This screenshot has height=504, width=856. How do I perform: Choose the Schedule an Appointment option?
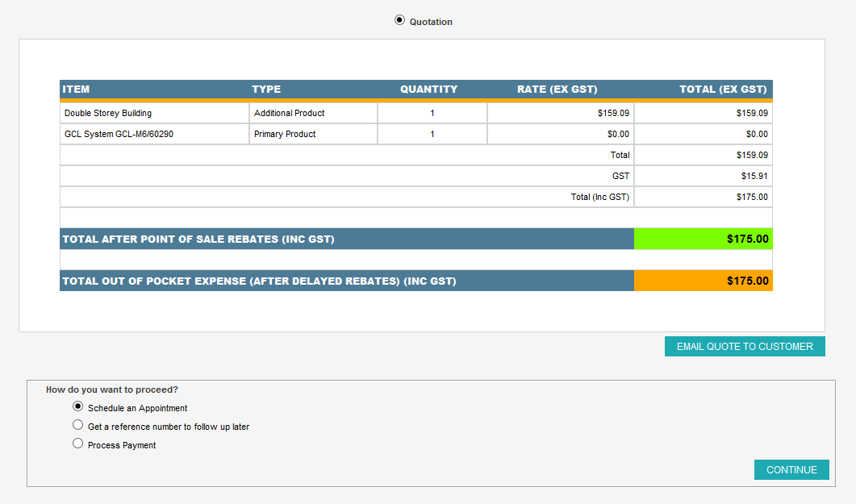tap(77, 406)
